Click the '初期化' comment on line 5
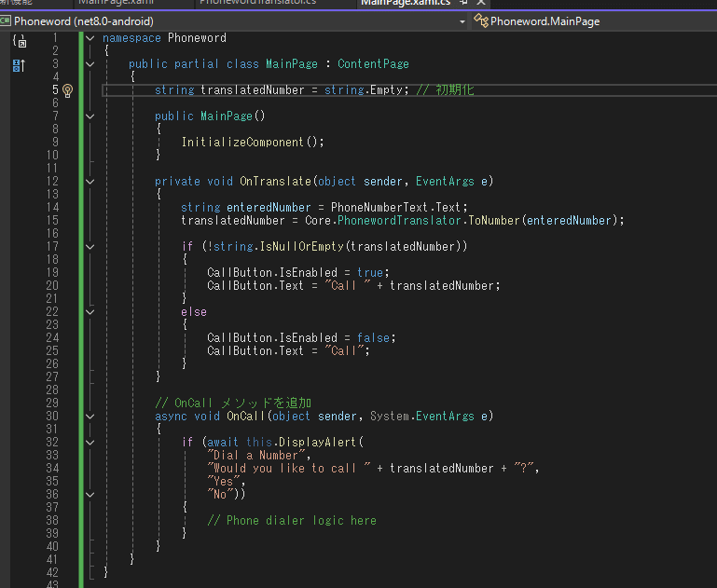 click(455, 90)
